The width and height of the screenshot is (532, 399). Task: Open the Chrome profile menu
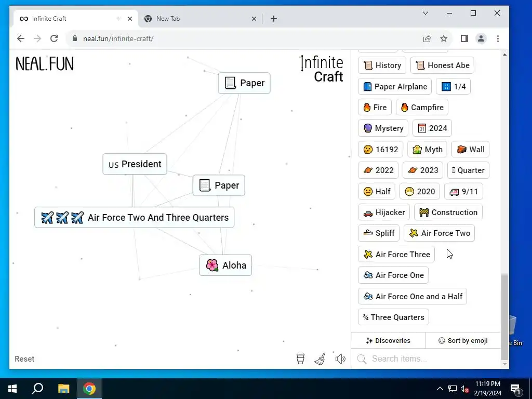point(481,38)
